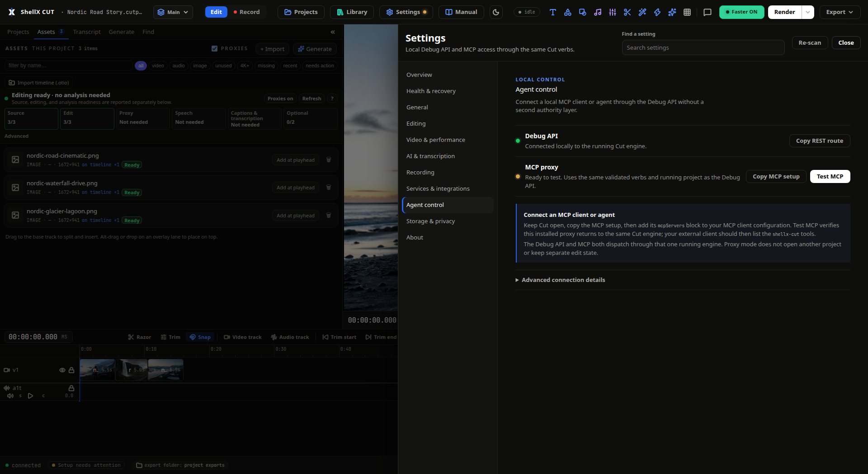
Task: Click the Search settings field
Action: (x=703, y=48)
